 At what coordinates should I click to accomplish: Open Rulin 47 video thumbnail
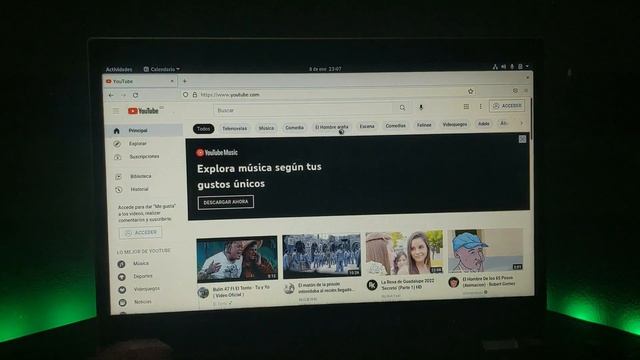pyautogui.click(x=237, y=260)
